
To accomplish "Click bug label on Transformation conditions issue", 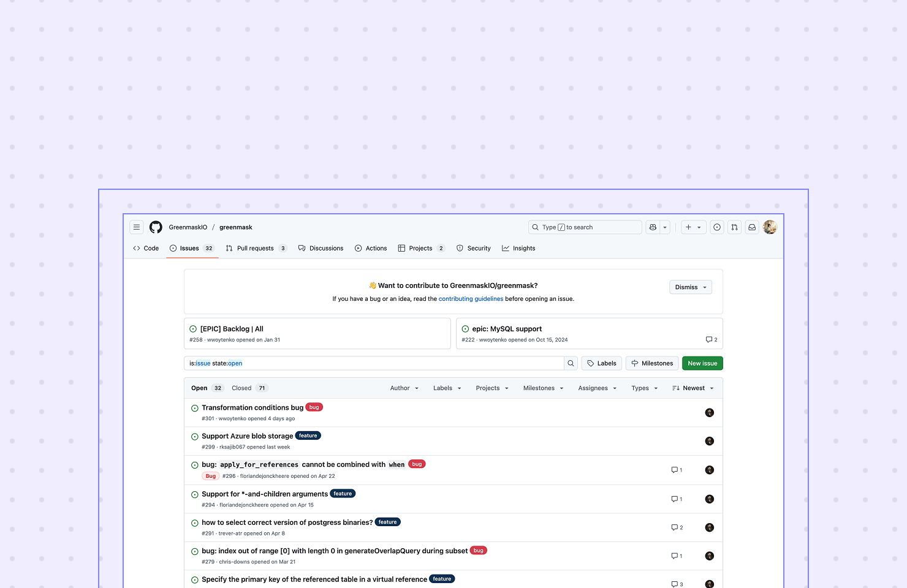I will click(314, 407).
